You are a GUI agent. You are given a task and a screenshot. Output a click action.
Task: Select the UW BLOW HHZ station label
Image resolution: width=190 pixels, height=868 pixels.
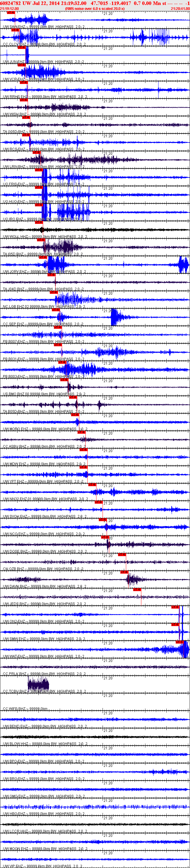(x=16, y=744)
